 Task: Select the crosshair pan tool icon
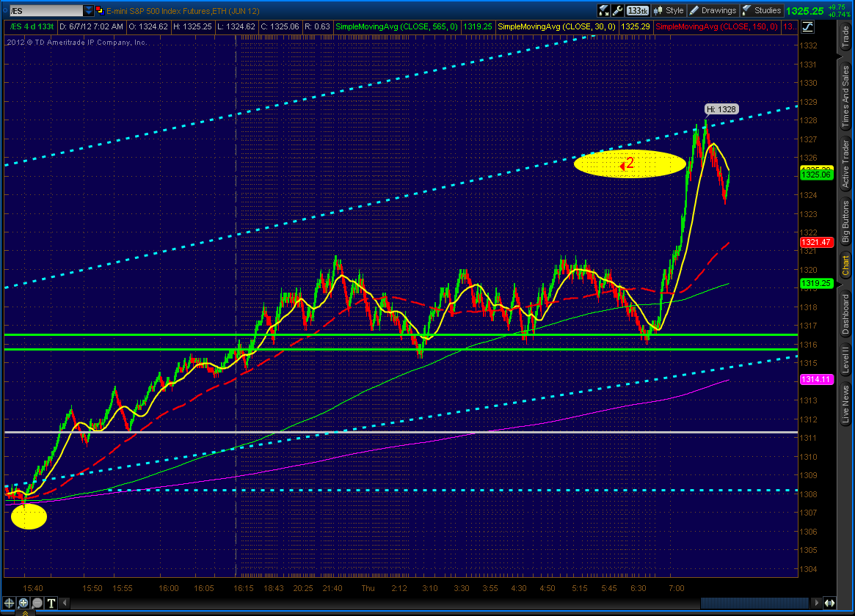point(9,603)
